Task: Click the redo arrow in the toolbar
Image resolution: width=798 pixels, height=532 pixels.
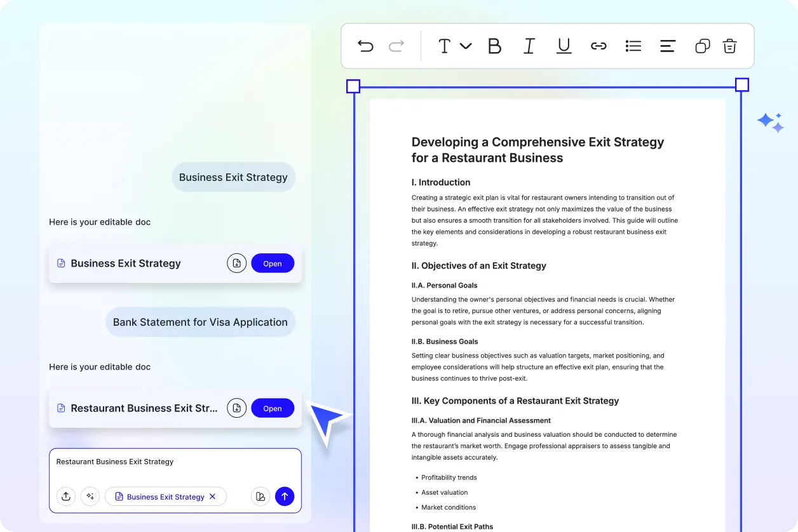Action: pyautogui.click(x=396, y=46)
